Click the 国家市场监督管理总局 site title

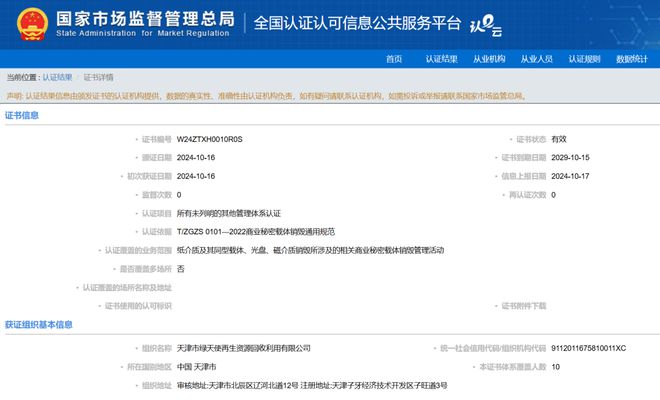146,19
